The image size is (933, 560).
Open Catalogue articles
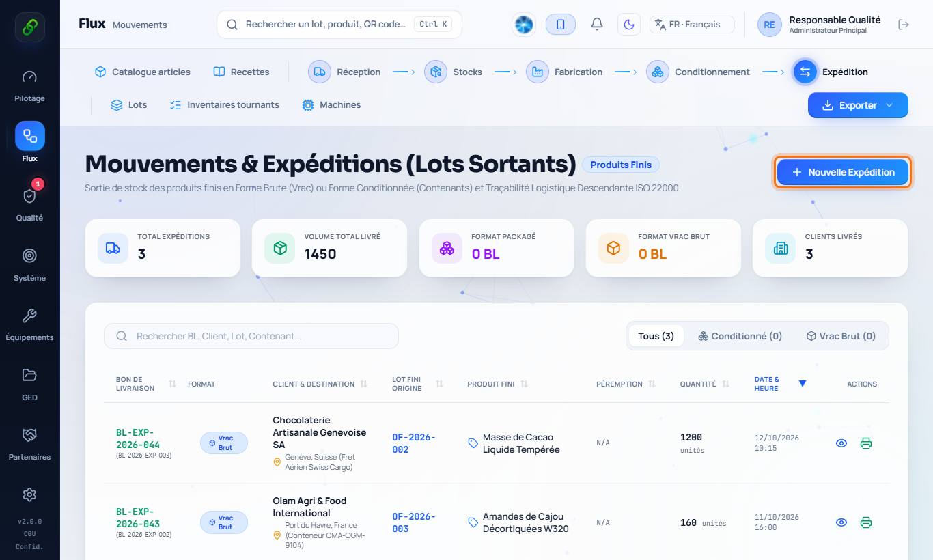point(143,72)
